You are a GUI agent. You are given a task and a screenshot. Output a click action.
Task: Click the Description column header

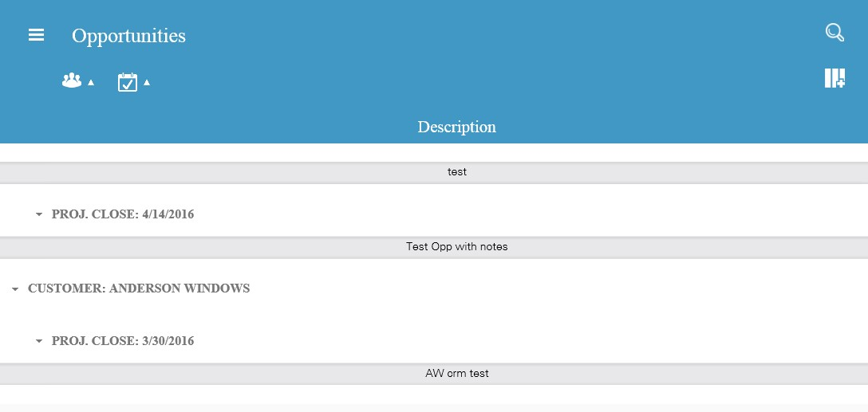456,127
